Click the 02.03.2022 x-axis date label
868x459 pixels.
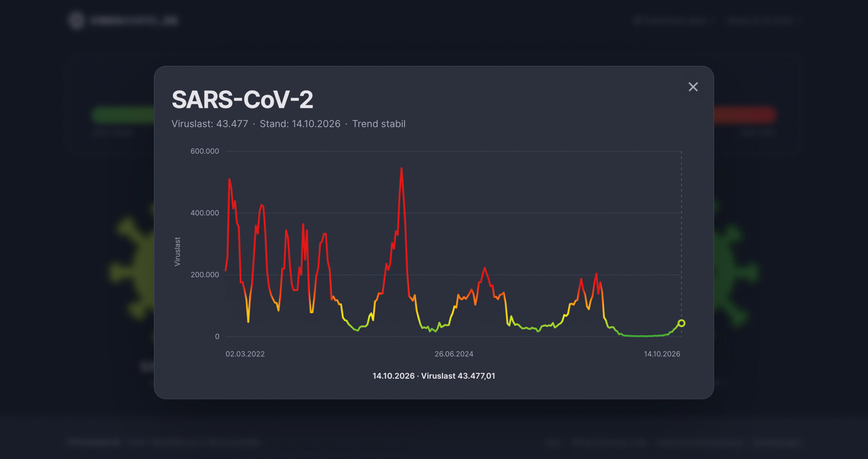(245, 354)
